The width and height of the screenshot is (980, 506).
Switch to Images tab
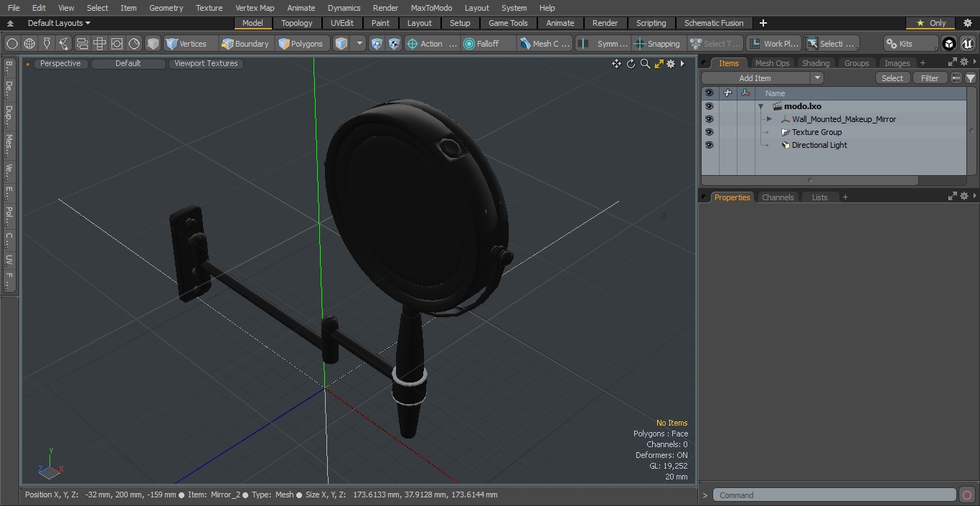pyautogui.click(x=897, y=63)
